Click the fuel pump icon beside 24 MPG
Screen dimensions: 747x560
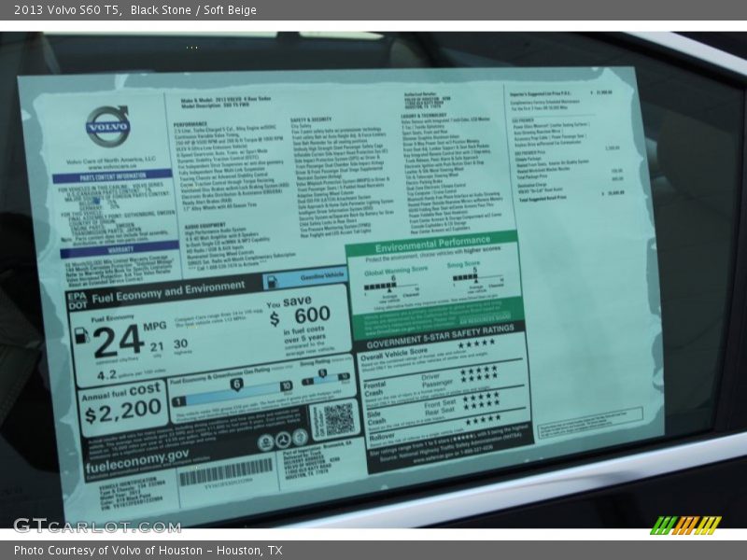(x=81, y=335)
